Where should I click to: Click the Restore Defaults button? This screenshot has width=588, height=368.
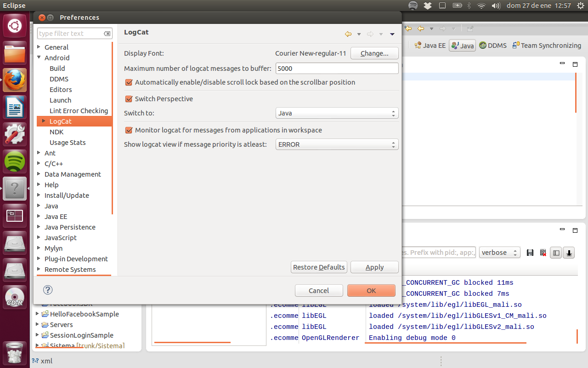point(319,267)
